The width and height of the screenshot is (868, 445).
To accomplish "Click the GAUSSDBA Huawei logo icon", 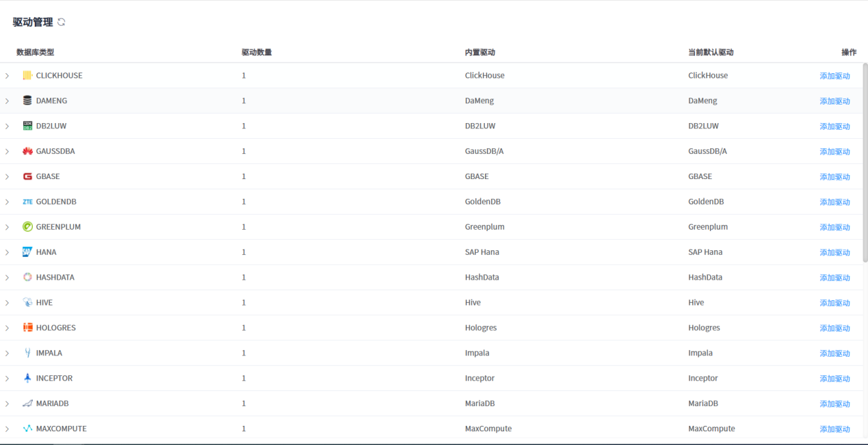I will point(27,151).
